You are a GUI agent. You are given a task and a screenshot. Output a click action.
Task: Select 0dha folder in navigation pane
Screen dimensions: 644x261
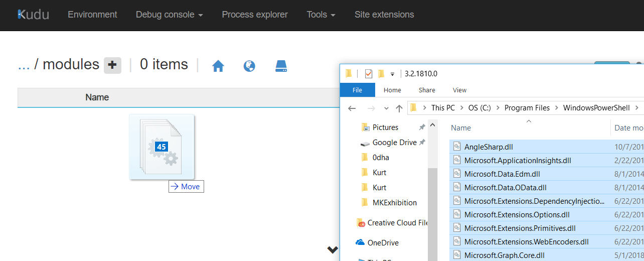(x=381, y=158)
